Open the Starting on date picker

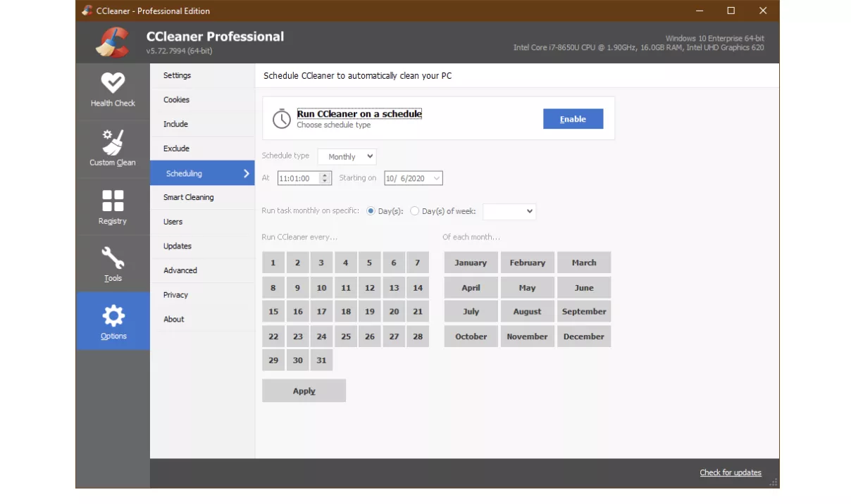pos(436,179)
